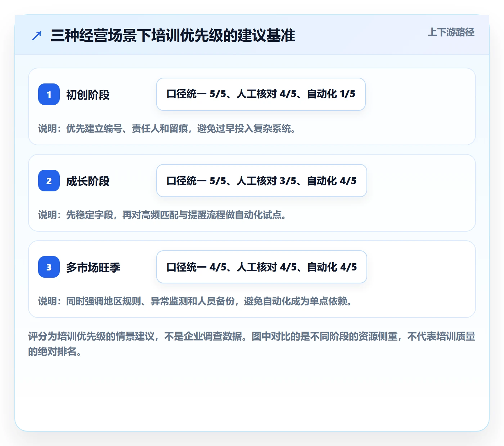Click the note 同时强调地区规则、异常监测
The image size is (504, 446).
click(195, 301)
